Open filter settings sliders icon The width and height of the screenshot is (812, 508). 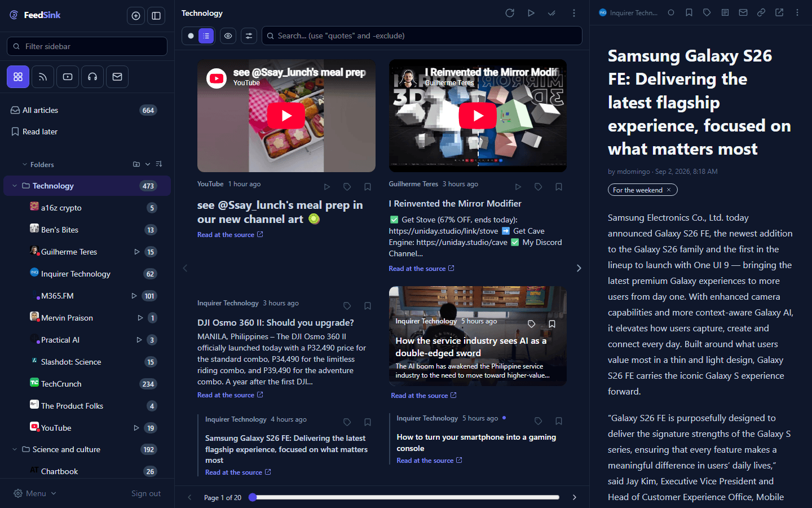pos(249,36)
